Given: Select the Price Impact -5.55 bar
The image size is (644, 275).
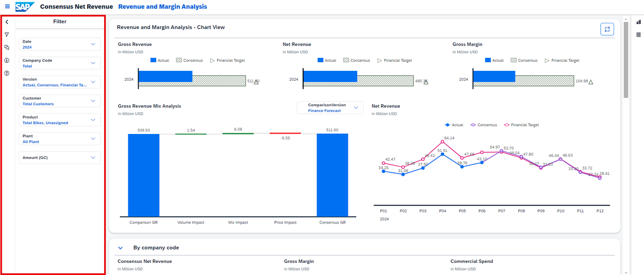Looking at the screenshot, I should (x=285, y=133).
